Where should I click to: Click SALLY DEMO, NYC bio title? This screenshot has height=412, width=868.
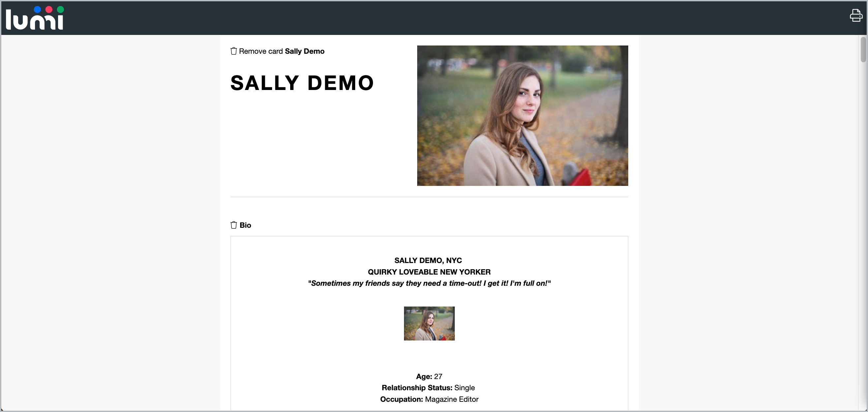pos(428,260)
